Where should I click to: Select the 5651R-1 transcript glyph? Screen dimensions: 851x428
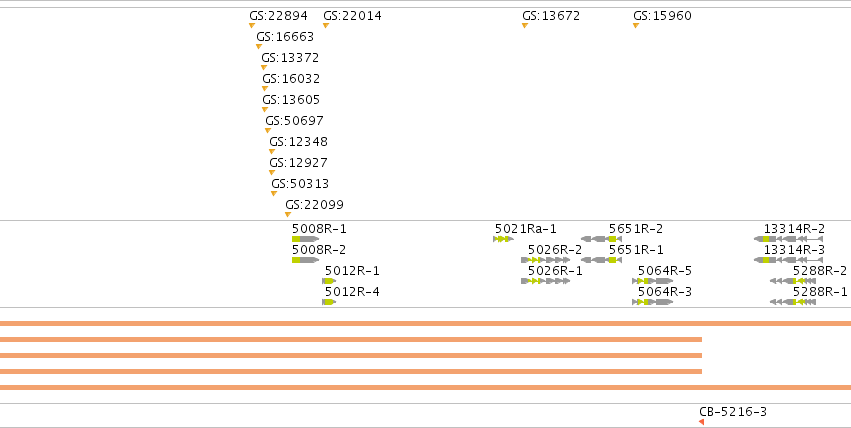point(599,260)
